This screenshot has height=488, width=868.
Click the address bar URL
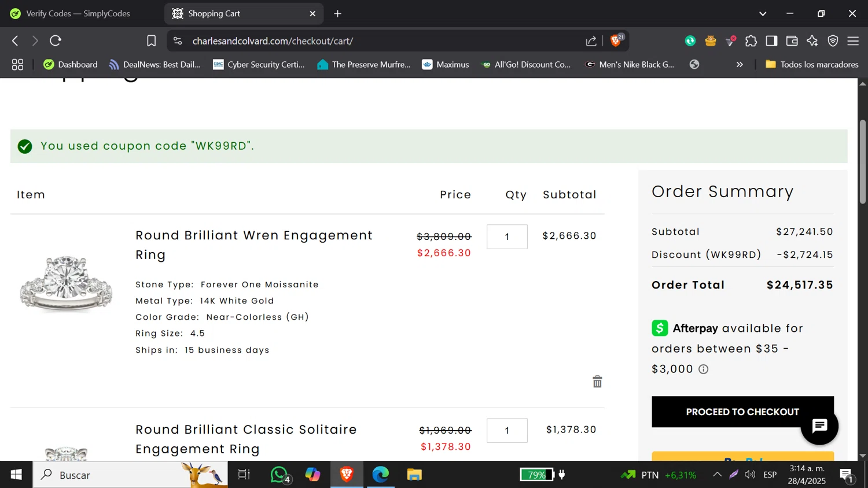[273, 41]
